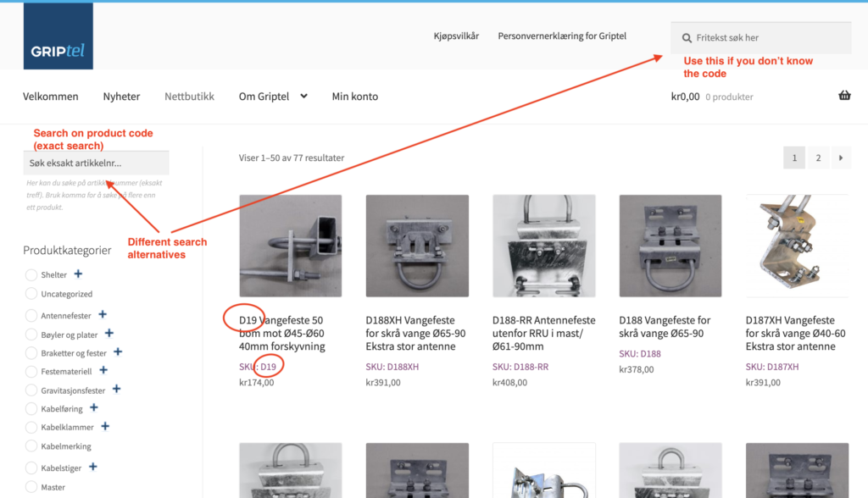Image resolution: width=868 pixels, height=498 pixels.
Task: Click the exact article number search field
Action: click(x=97, y=163)
